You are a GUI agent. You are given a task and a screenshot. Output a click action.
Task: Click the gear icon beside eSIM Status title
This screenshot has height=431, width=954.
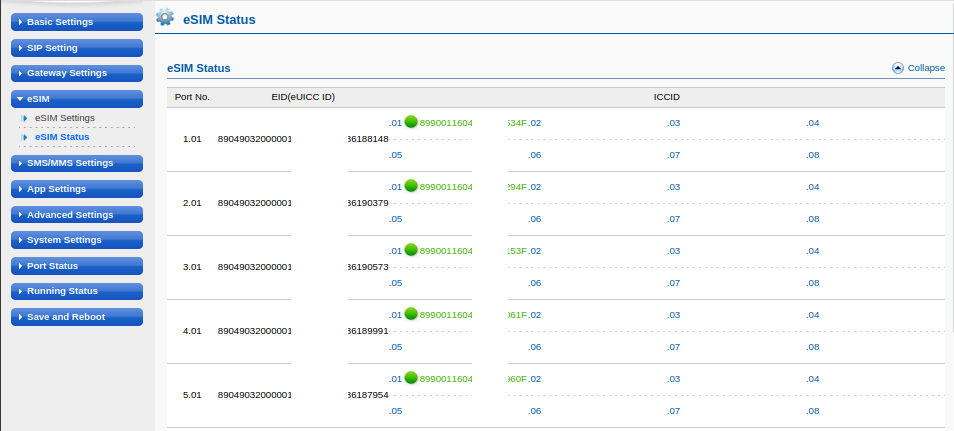pos(165,17)
